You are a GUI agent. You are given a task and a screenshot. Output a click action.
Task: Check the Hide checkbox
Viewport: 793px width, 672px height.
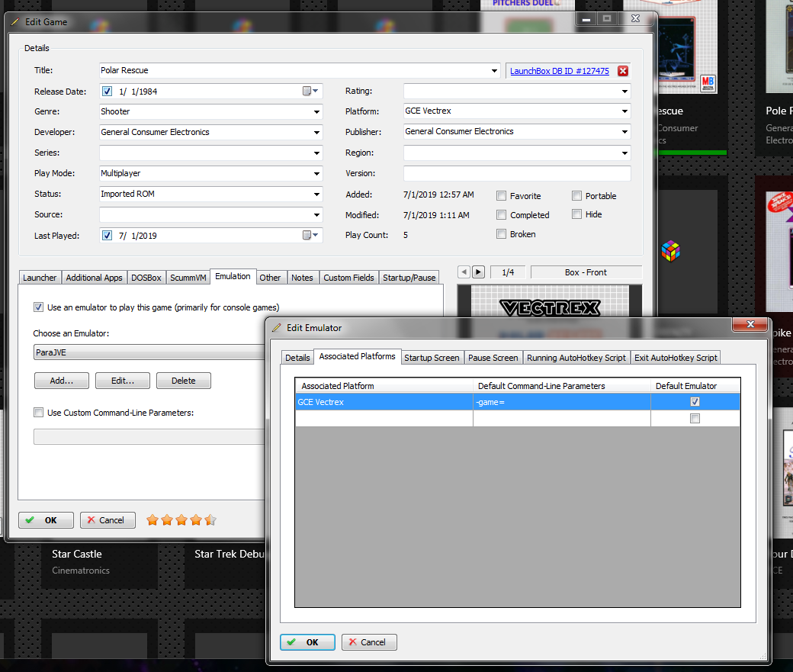pos(576,214)
